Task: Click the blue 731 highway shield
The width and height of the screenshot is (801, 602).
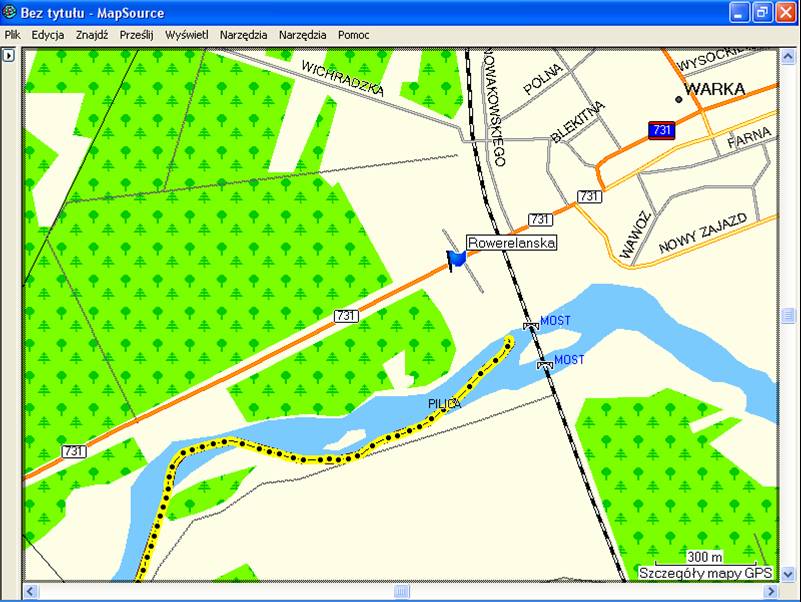Action: tap(662, 130)
